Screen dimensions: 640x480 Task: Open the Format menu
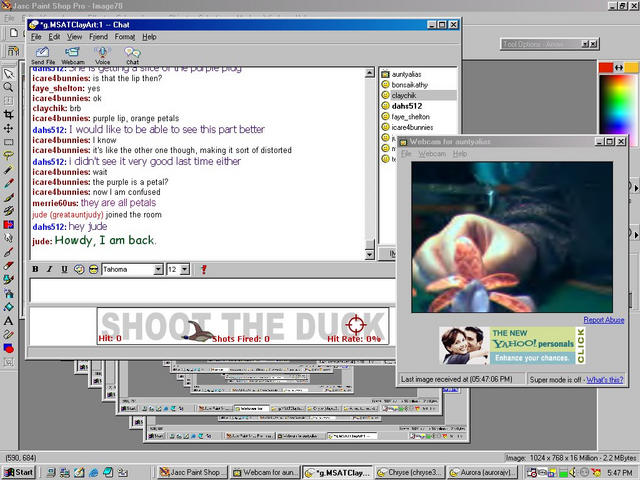click(x=125, y=37)
